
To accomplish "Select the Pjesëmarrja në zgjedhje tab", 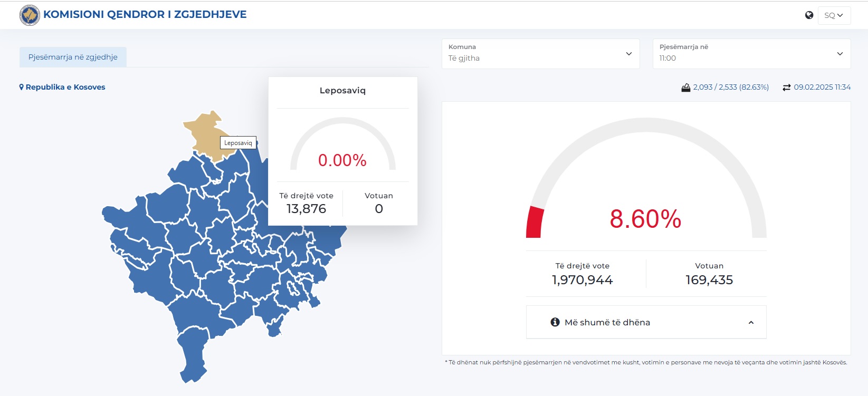I will (73, 57).
